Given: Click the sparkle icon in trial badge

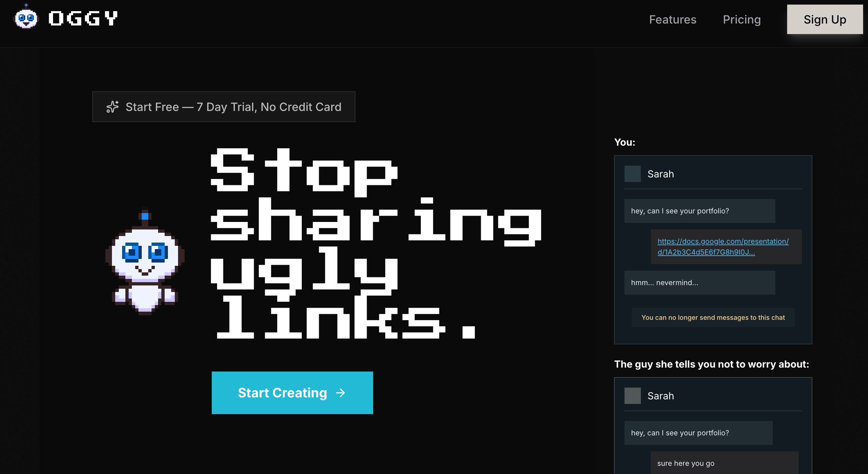Looking at the screenshot, I should click(113, 107).
